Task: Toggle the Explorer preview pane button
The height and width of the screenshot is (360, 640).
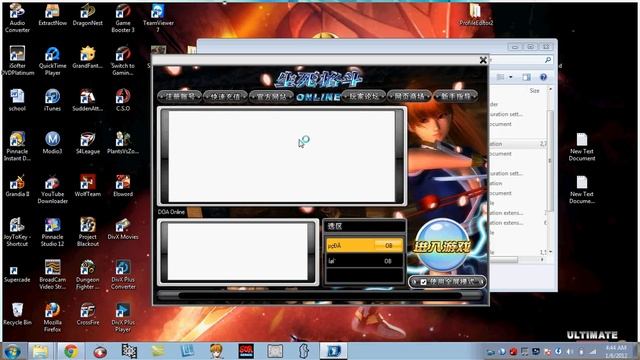Action: (527, 77)
